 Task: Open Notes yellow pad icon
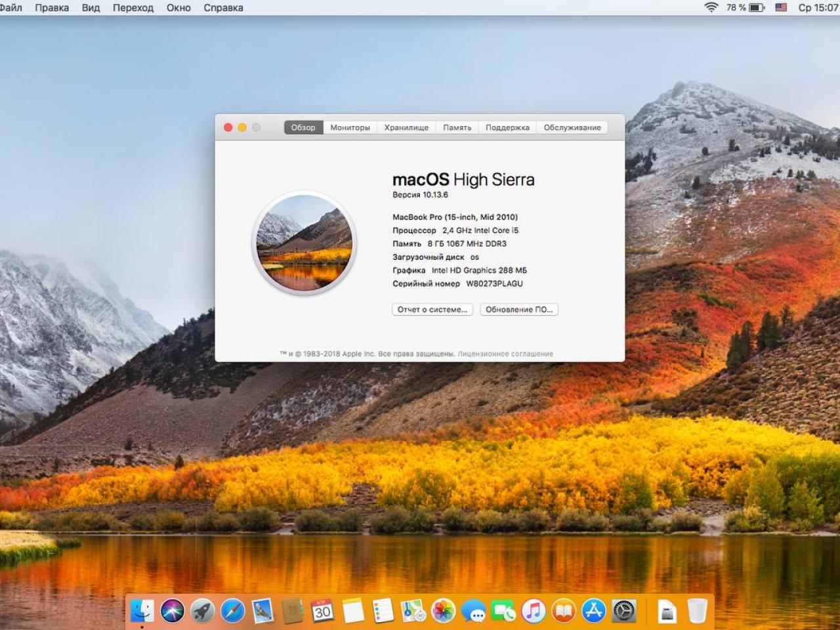pyautogui.click(x=352, y=611)
